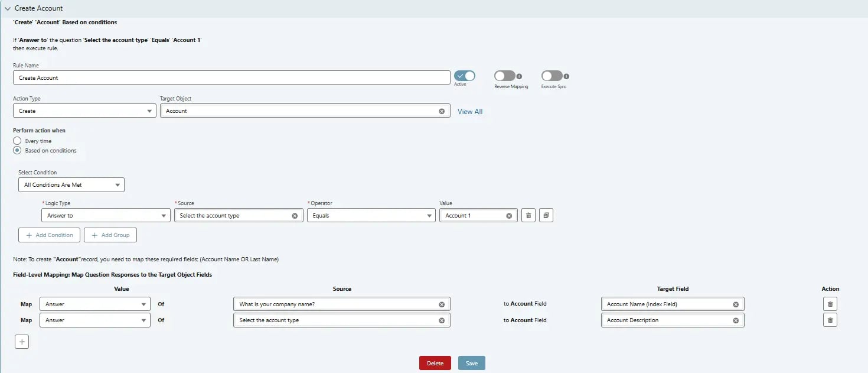The height and width of the screenshot is (373, 868).
Task: Clear the Account Description target field
Action: click(x=736, y=320)
